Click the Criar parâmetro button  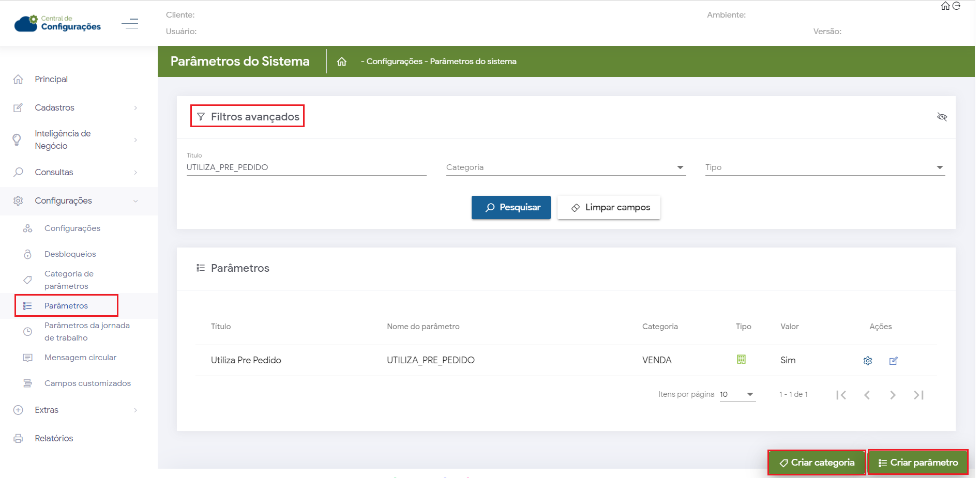tap(917, 462)
